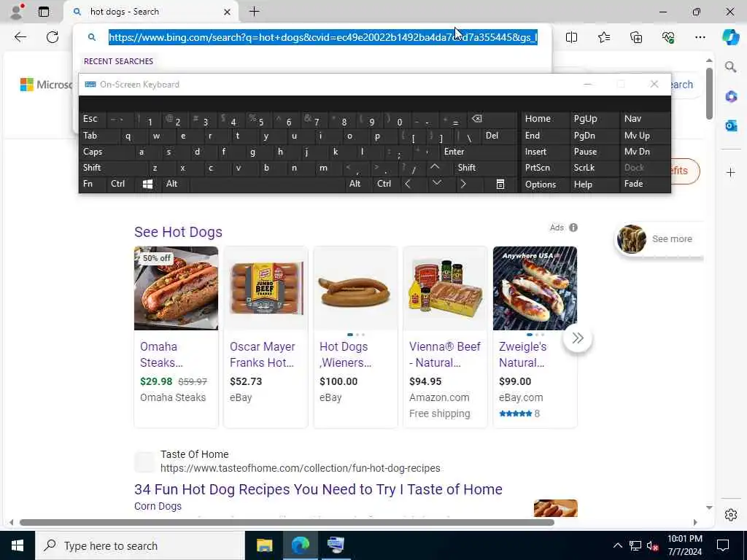Click the Del key on On-Screen Keyboard

pyautogui.click(x=499, y=136)
